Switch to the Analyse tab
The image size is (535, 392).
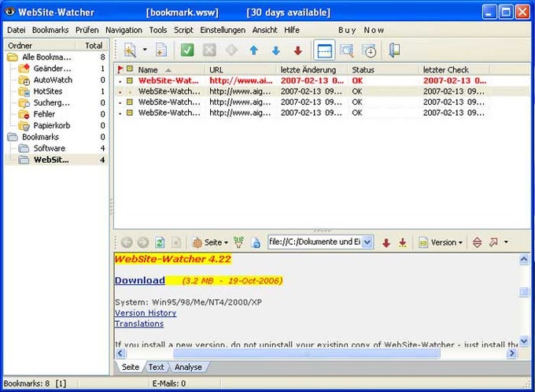click(x=188, y=367)
